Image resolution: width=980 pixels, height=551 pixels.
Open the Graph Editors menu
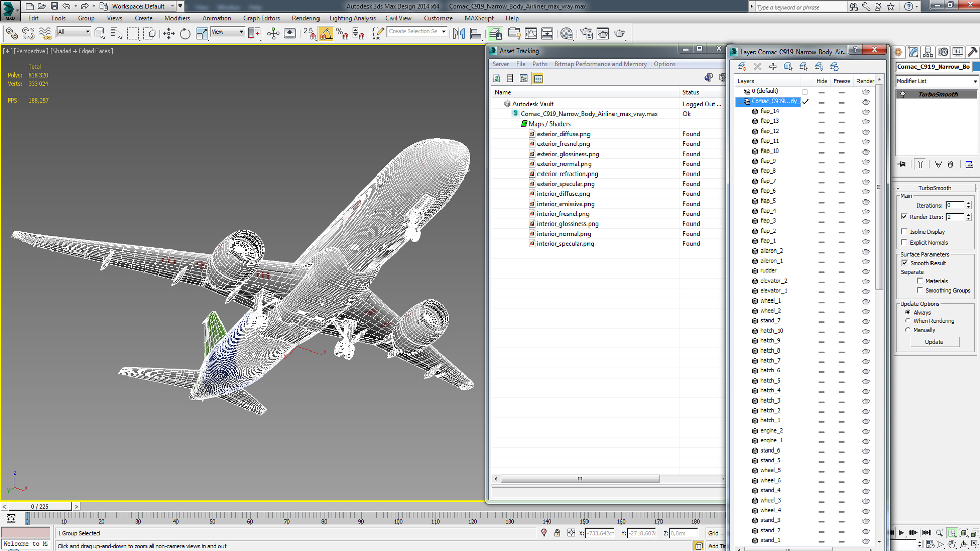(x=261, y=18)
